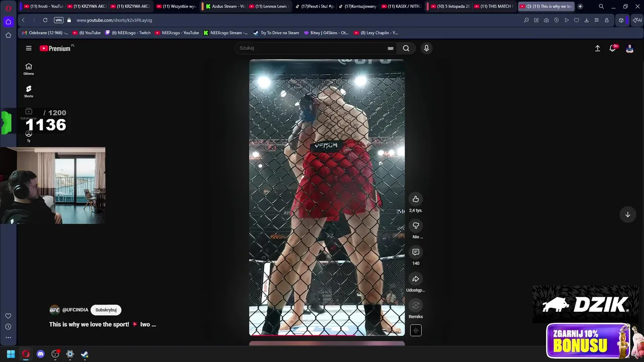Screen dimensions: 644x362
Task: Go back in Opera browser
Action: (x=23, y=20)
